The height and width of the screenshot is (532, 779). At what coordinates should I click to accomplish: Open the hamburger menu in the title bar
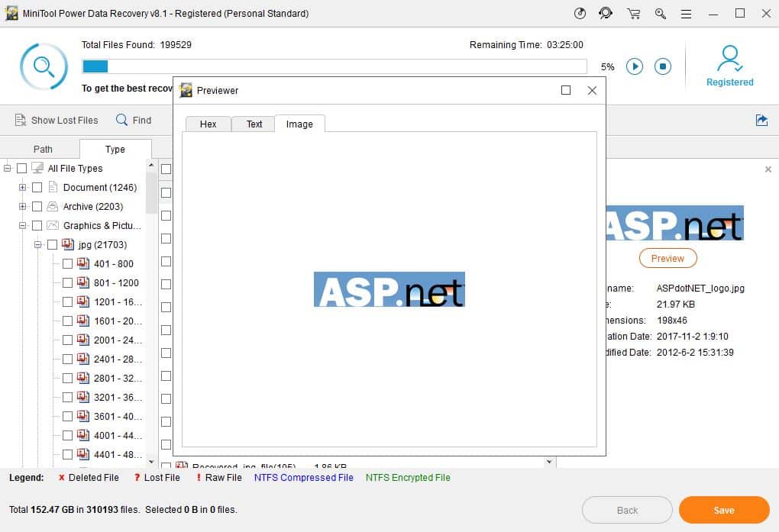click(686, 13)
